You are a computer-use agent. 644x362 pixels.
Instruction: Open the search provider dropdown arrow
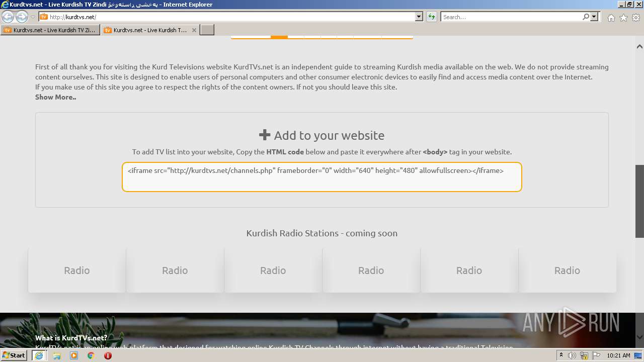tap(595, 17)
